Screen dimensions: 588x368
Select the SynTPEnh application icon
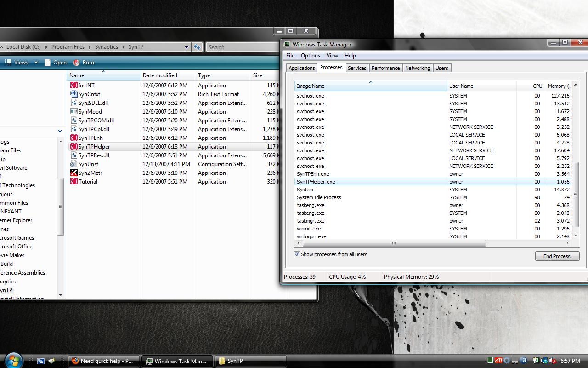73,138
